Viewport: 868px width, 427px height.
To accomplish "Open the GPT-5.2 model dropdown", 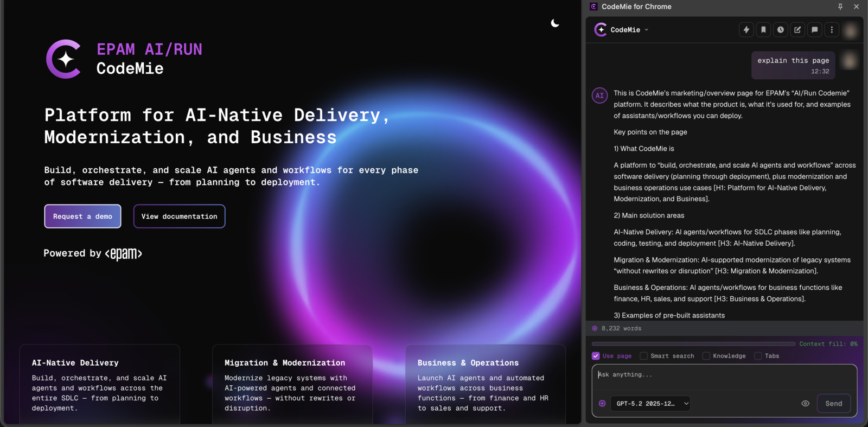I will tap(650, 403).
